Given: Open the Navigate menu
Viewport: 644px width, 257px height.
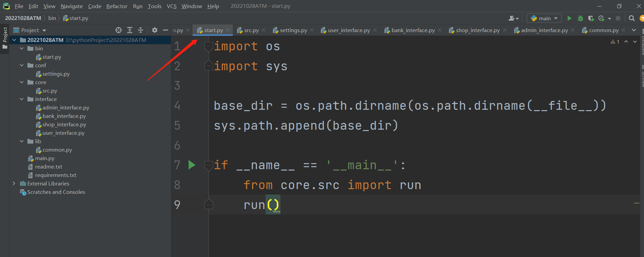Looking at the screenshot, I should (x=72, y=6).
